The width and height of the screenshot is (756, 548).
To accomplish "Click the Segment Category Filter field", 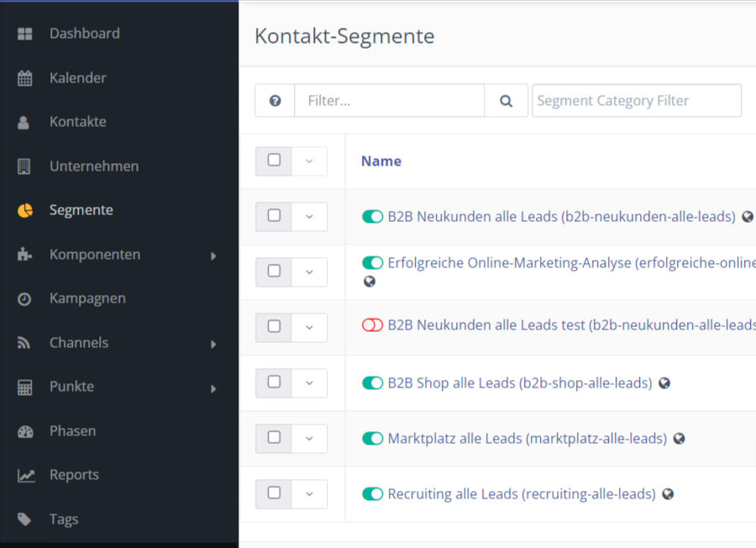I will point(637,101).
